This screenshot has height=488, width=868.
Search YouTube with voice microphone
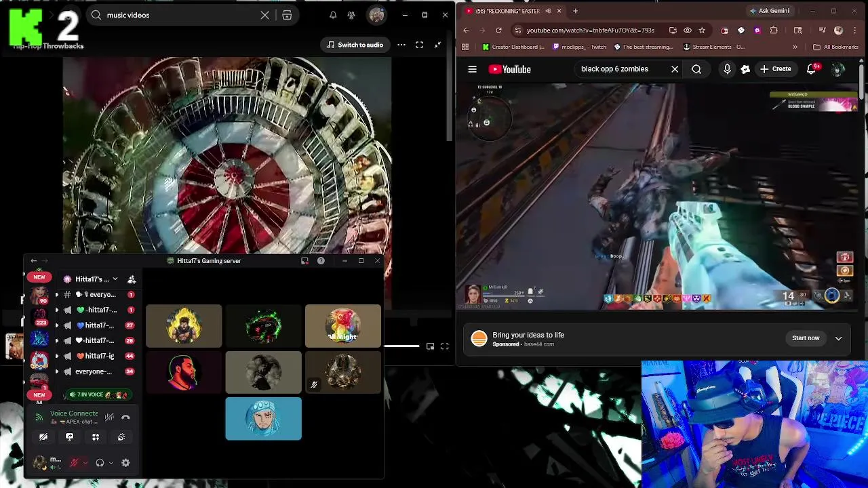(727, 69)
